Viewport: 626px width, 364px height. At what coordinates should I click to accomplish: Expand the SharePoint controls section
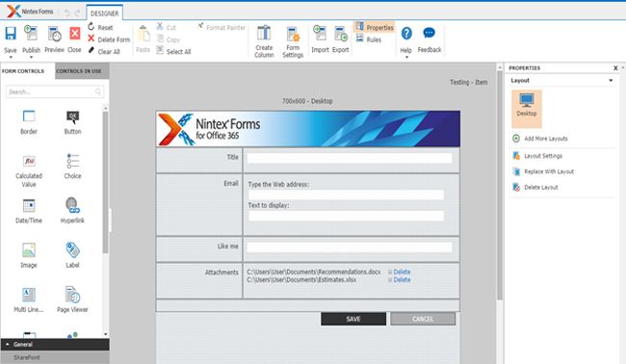click(x=55, y=357)
